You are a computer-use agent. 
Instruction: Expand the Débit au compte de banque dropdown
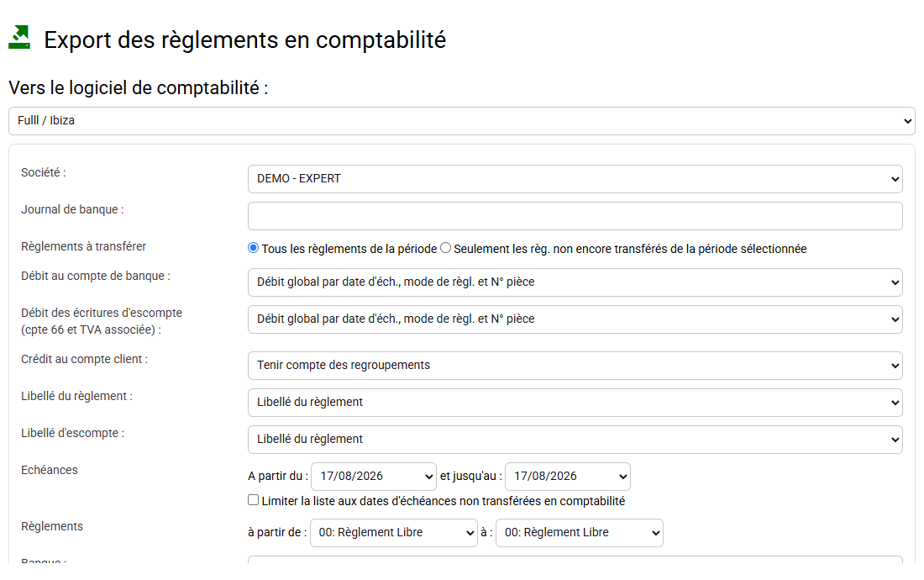point(575,282)
